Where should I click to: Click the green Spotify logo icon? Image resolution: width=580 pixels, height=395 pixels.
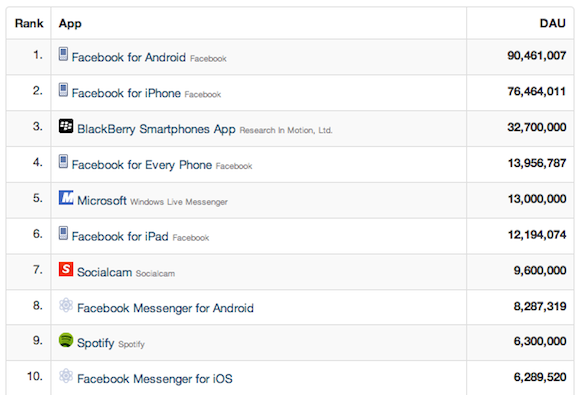66,340
